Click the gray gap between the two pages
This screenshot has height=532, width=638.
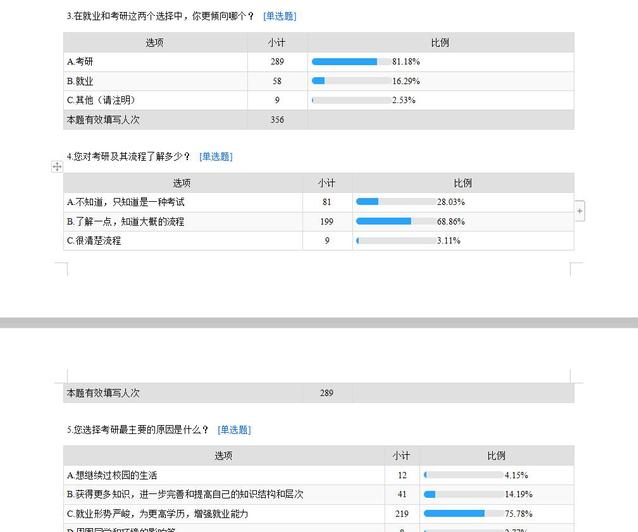tap(319, 323)
